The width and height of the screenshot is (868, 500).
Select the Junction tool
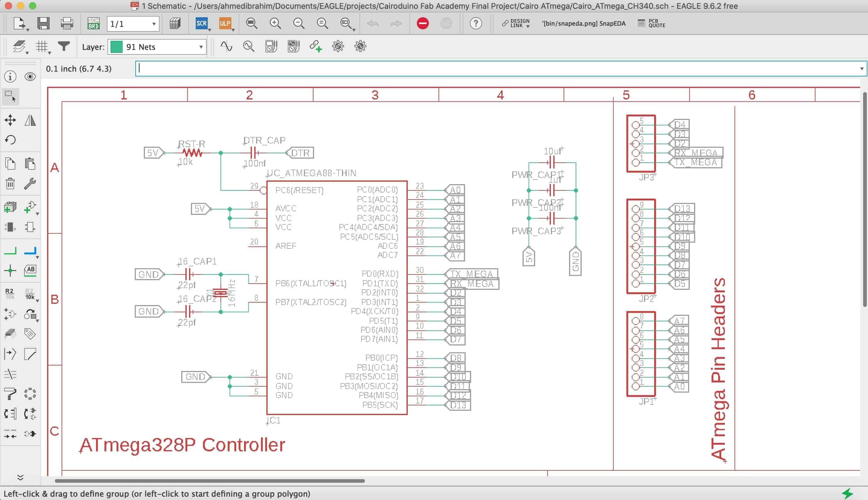(10, 271)
